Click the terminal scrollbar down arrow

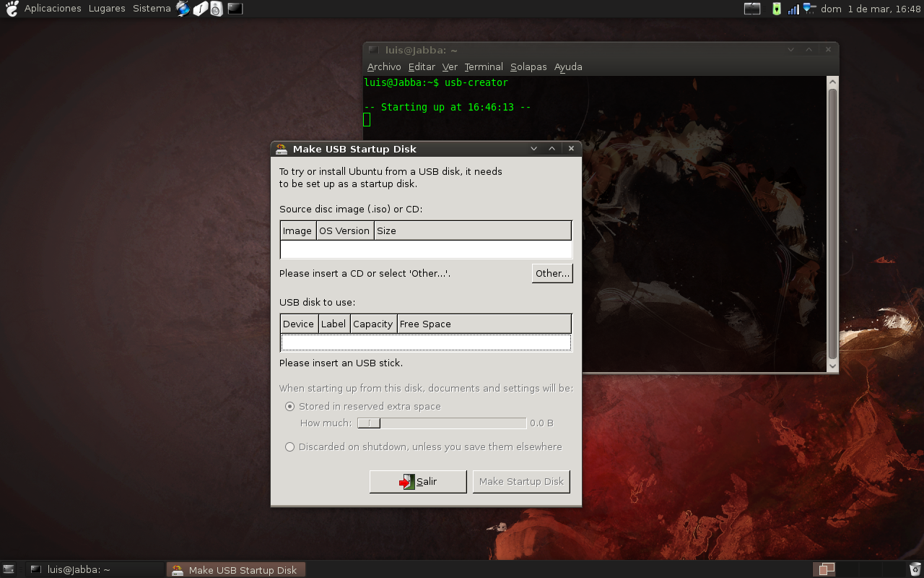(833, 366)
